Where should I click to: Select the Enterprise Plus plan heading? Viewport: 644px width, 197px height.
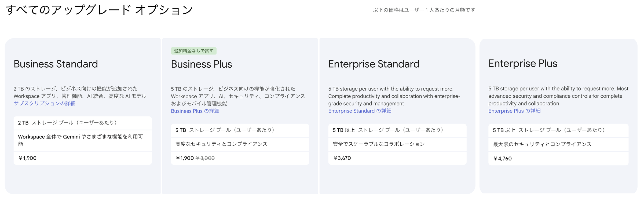click(523, 63)
